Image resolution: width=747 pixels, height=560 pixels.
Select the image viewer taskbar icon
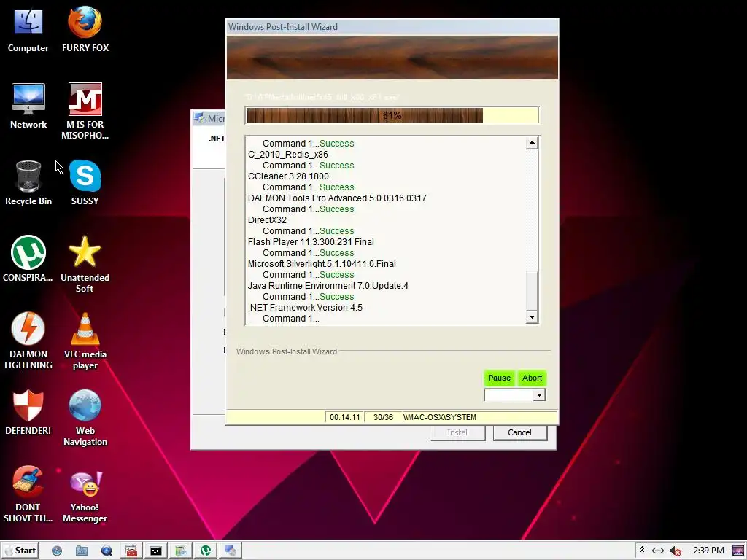181,551
